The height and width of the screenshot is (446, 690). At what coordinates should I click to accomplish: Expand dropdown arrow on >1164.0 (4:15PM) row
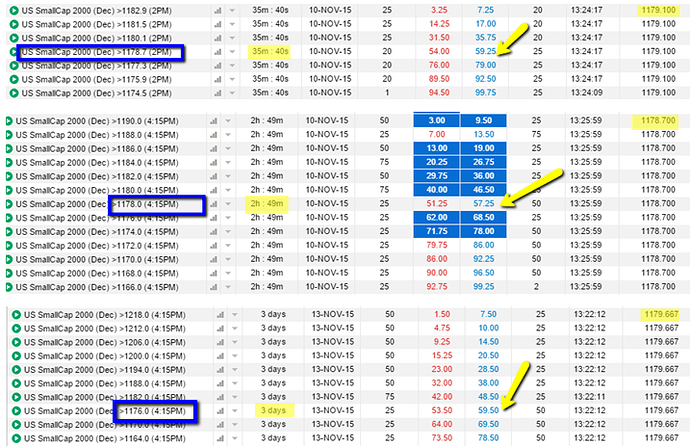click(235, 439)
